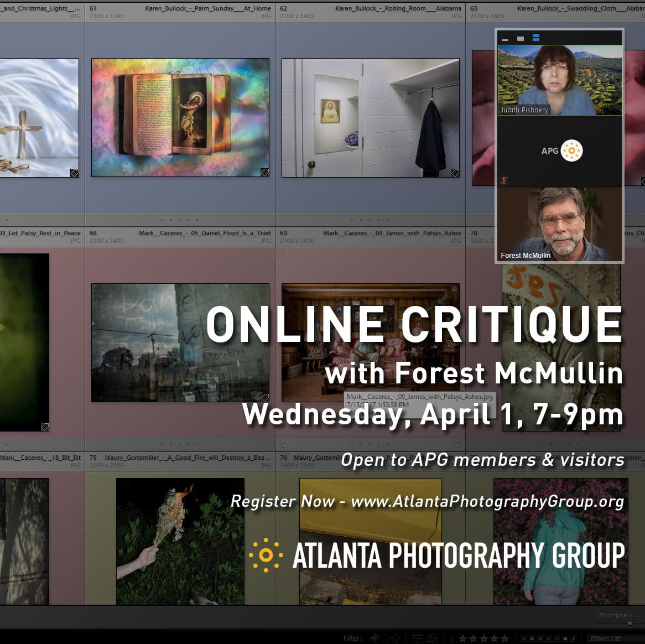Maximize the Zoom participants window
This screenshot has width=645, height=644.
pyautogui.click(x=519, y=38)
